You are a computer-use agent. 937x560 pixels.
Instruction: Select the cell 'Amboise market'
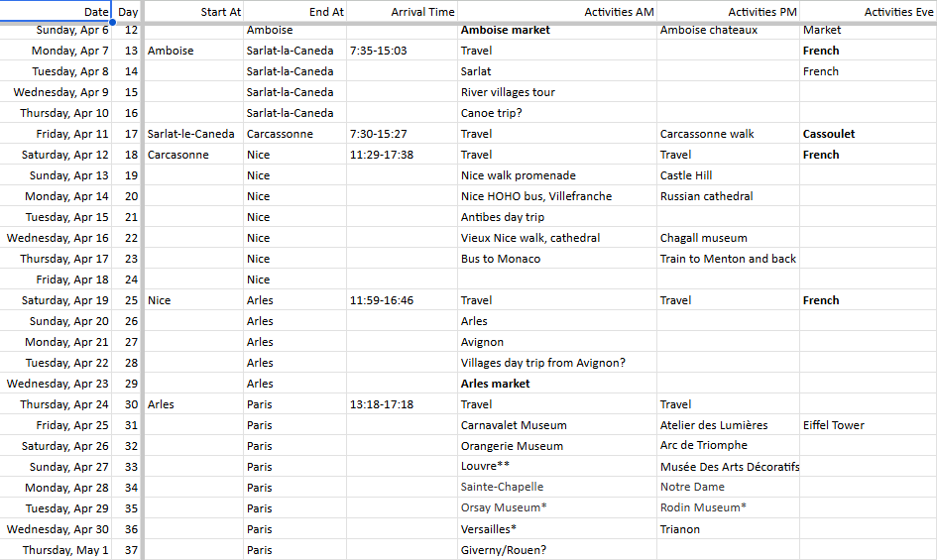coord(557,30)
